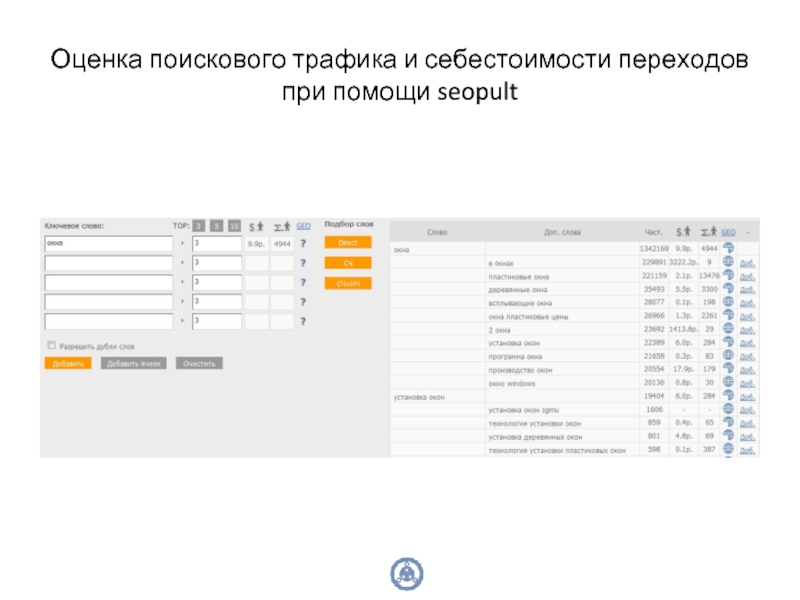
Task: Enable 'Разрешить дубли слов' checkbox
Action: [x=52, y=345]
